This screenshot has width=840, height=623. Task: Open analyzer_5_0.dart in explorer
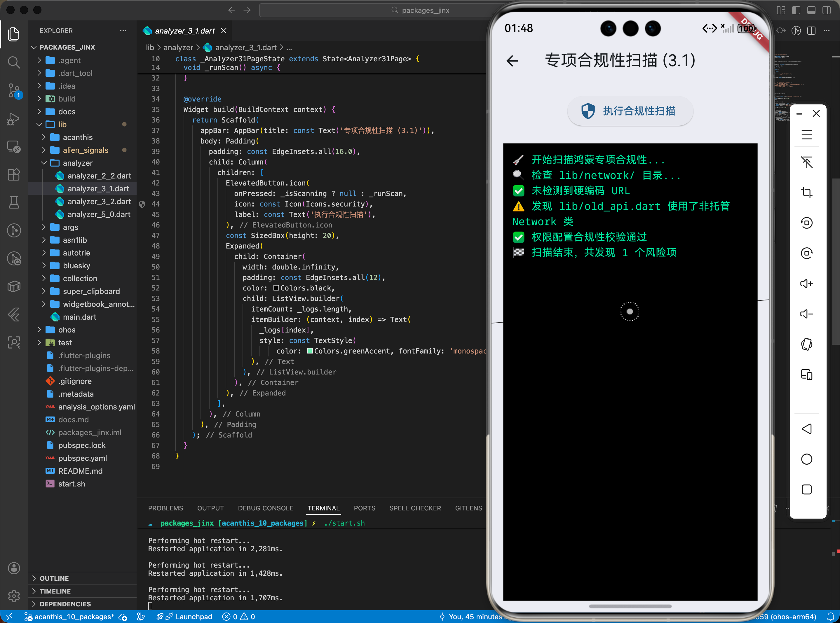99,214
